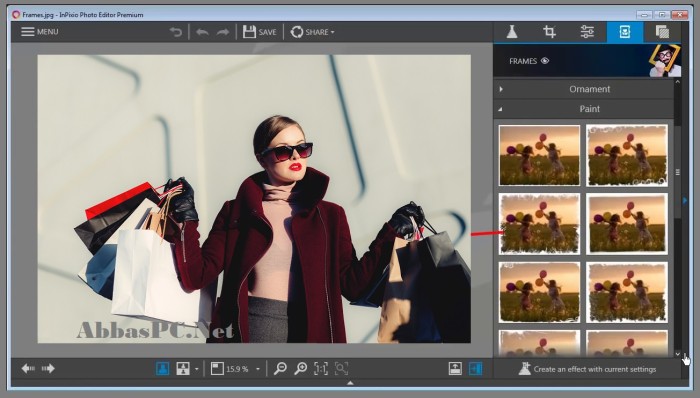Undo the last action
The image size is (700, 398).
coord(202,32)
